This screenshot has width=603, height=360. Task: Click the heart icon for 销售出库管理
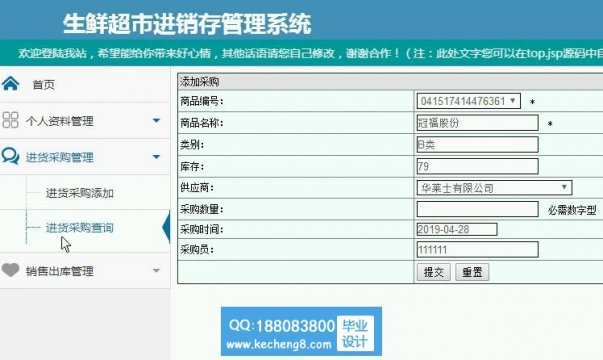click(10, 270)
